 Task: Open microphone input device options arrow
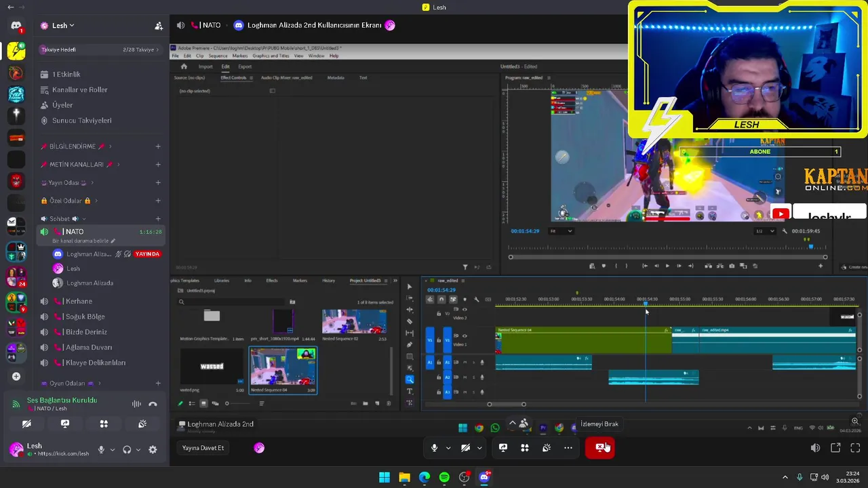[113, 449]
